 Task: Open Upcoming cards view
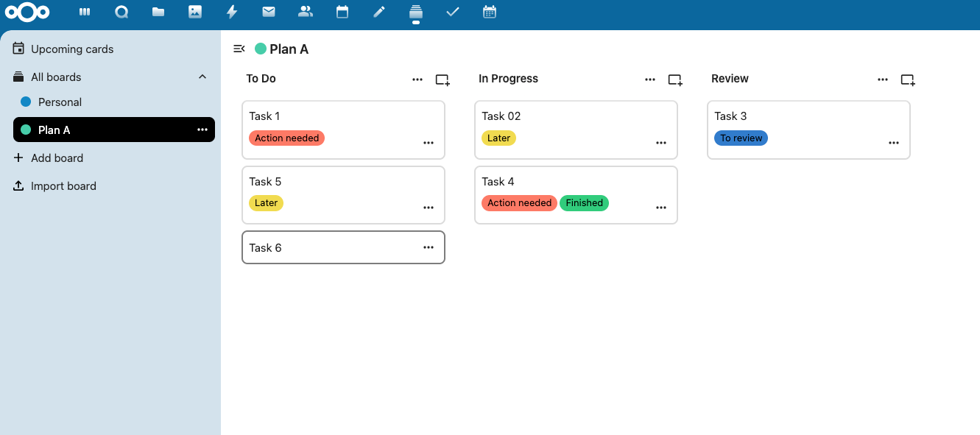pos(71,49)
